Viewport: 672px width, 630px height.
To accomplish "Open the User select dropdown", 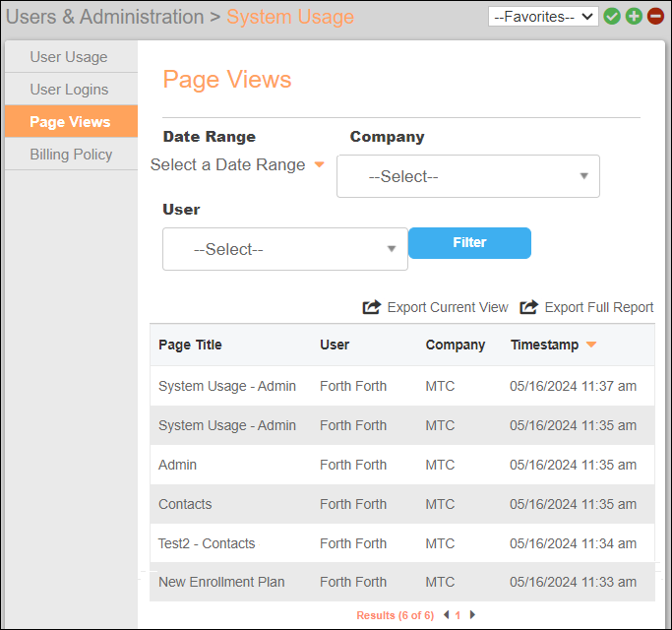I will pos(284,249).
